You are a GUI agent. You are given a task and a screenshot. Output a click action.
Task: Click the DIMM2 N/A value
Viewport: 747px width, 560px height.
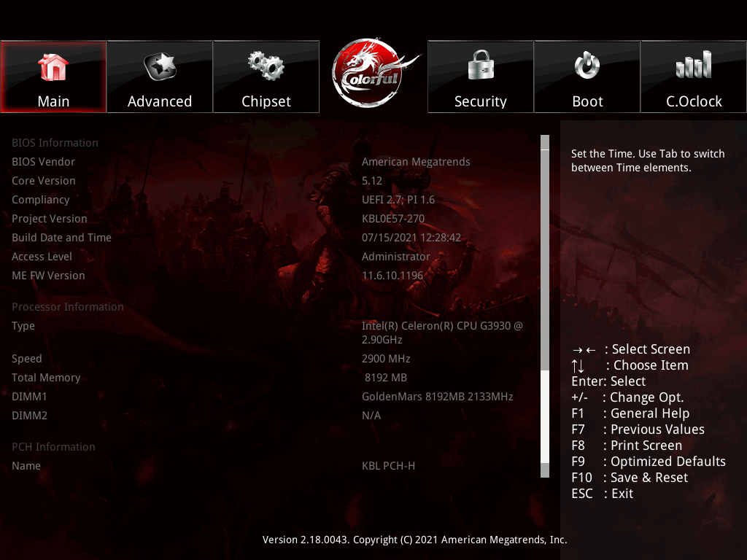(371, 416)
